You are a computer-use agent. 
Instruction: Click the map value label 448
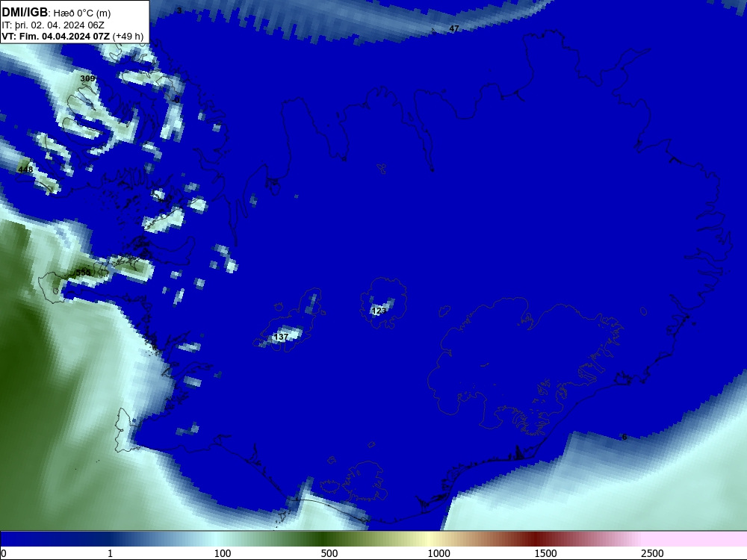(x=25, y=169)
